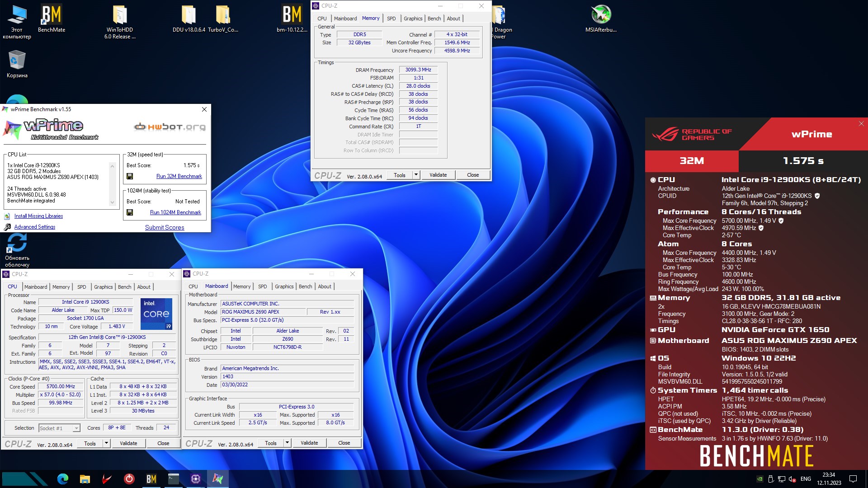Image resolution: width=868 pixels, height=488 pixels.
Task: Open Tools dropdown arrow in CPU tab CPU-Z window
Action: pos(106,443)
